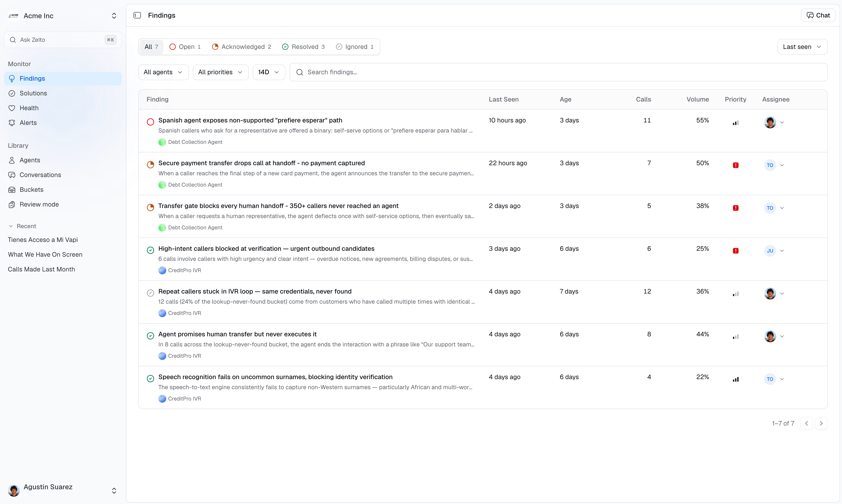
Task: Open assignee dropdown on Spanish agent row
Action: pos(782,123)
